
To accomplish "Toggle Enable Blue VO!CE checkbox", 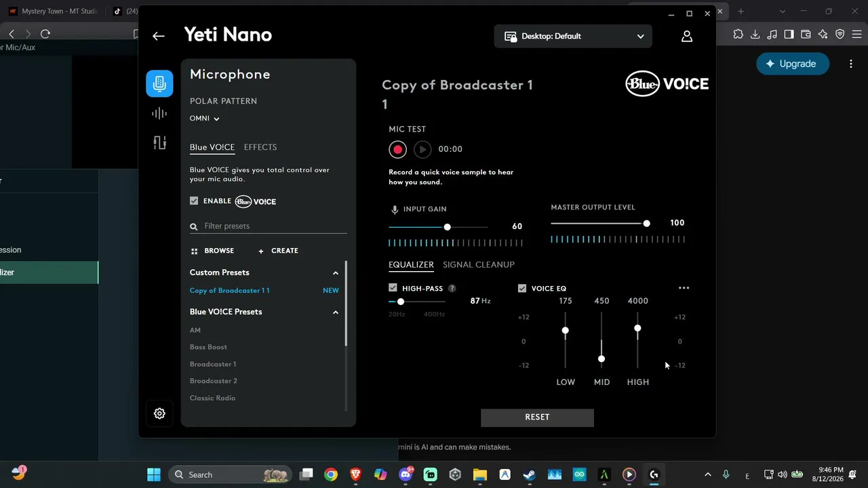I will [x=194, y=201].
